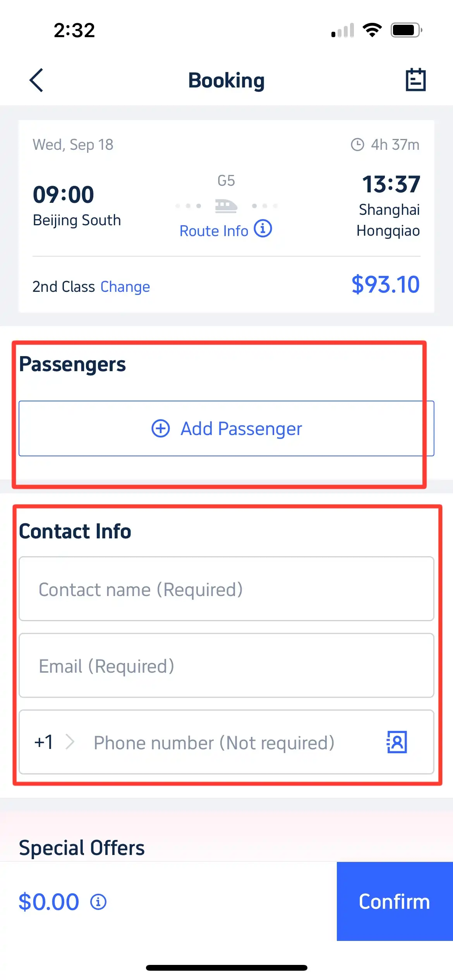Expand the +1 country code selector
The width and height of the screenshot is (453, 980).
pos(44,742)
